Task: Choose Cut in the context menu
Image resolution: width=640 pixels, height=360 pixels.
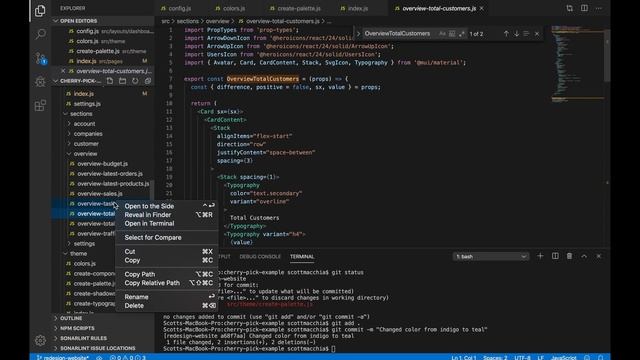Action: coord(167,251)
